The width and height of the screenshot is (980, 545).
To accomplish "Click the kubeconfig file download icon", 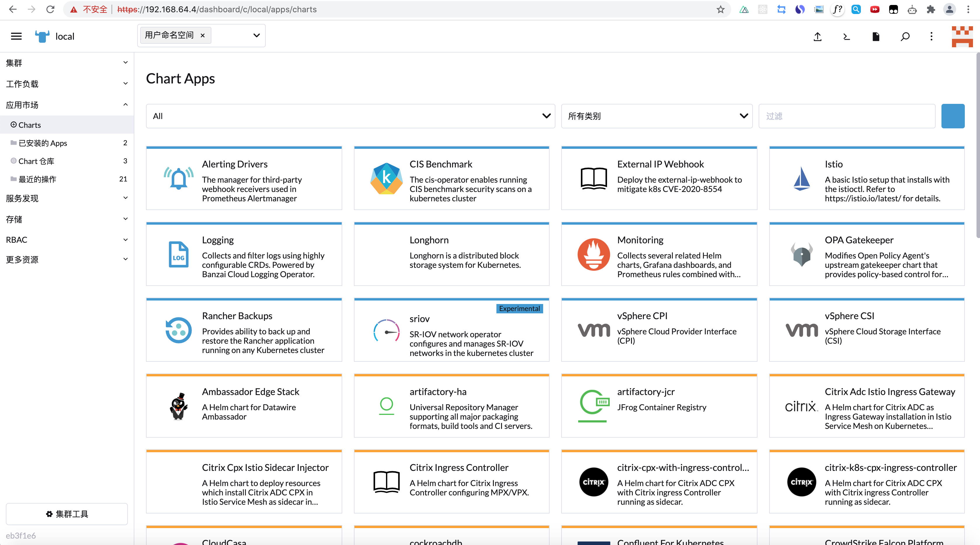I will (876, 36).
